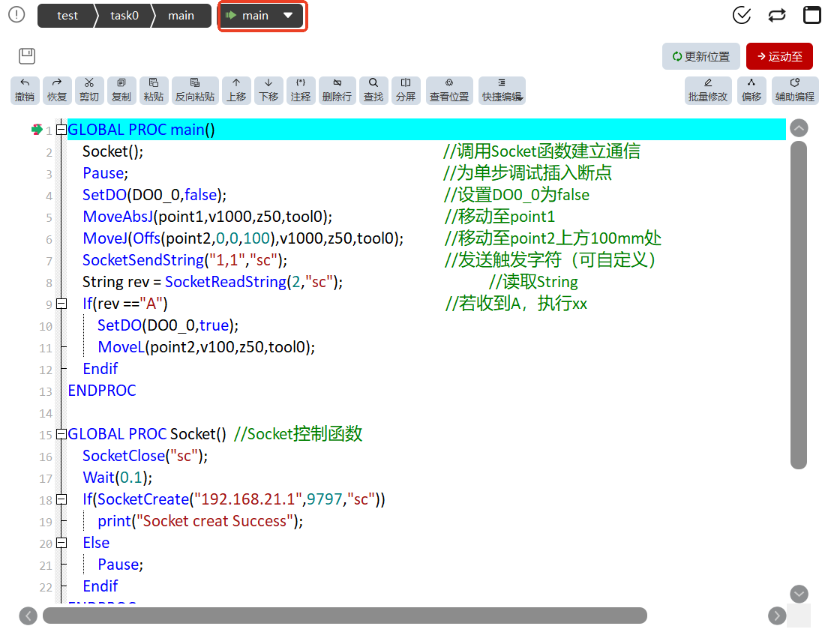The width and height of the screenshot is (831, 644).
Task: Open the test breadcrumb segment
Action: [67, 16]
